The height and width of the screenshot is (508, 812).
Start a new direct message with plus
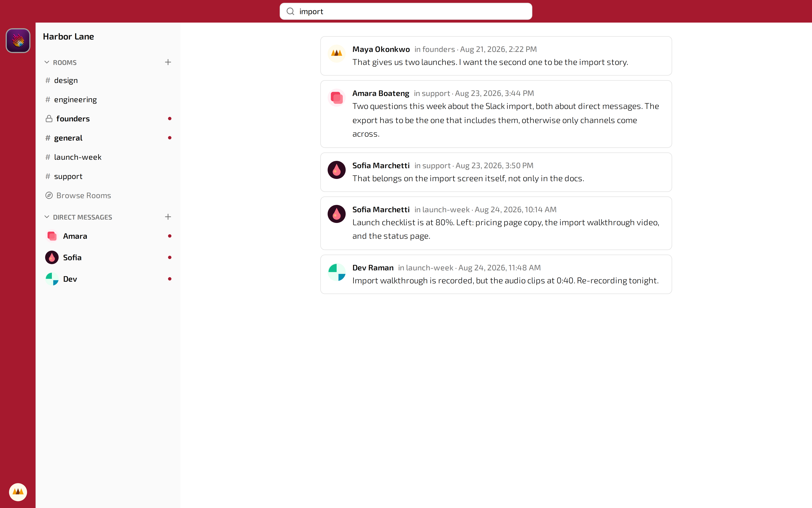(168, 217)
